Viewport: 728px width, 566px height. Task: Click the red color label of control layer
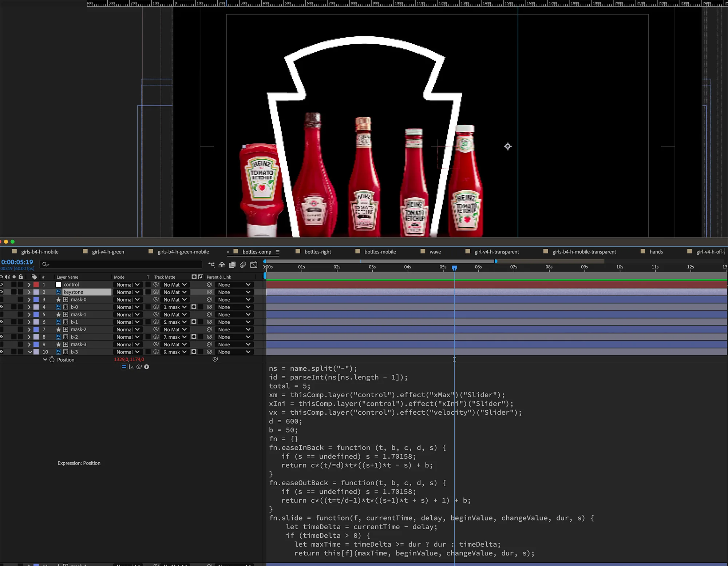36,285
